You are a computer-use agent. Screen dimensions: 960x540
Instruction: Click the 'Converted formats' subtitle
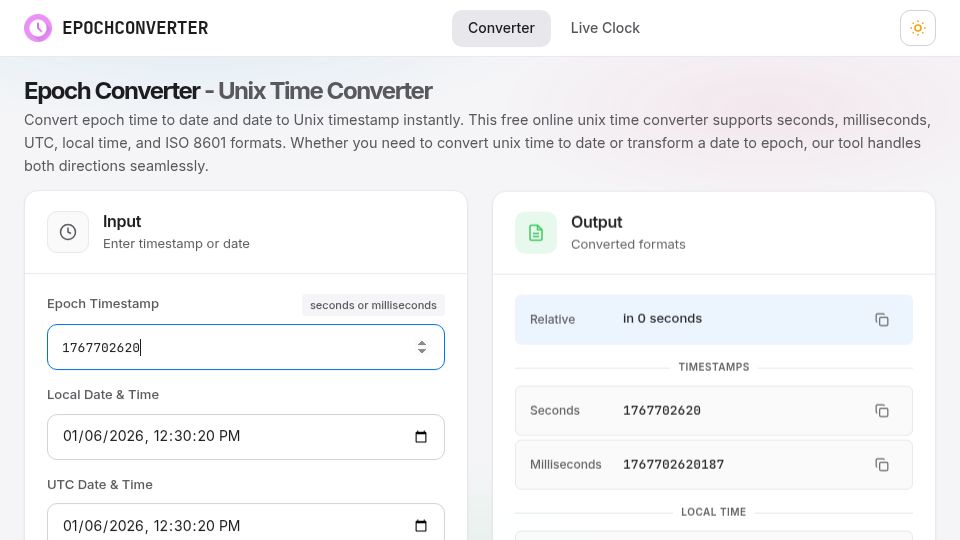click(628, 244)
